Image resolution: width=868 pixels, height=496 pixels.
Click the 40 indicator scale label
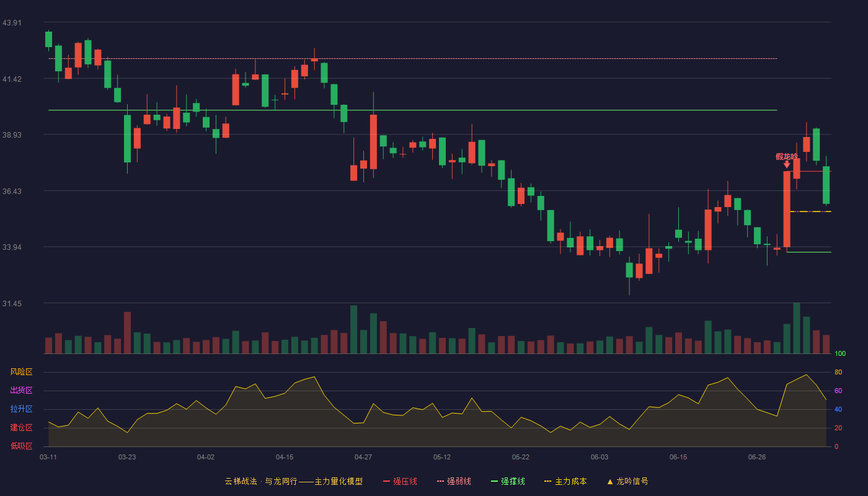coord(838,409)
